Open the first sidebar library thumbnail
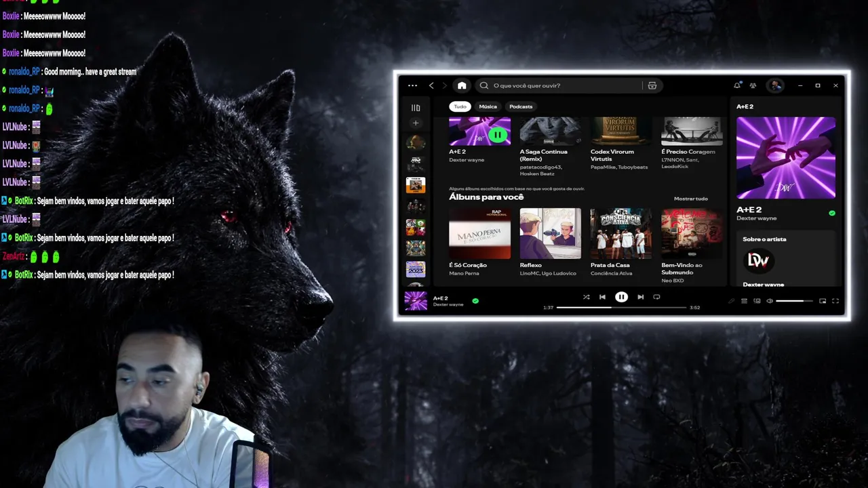 416,142
